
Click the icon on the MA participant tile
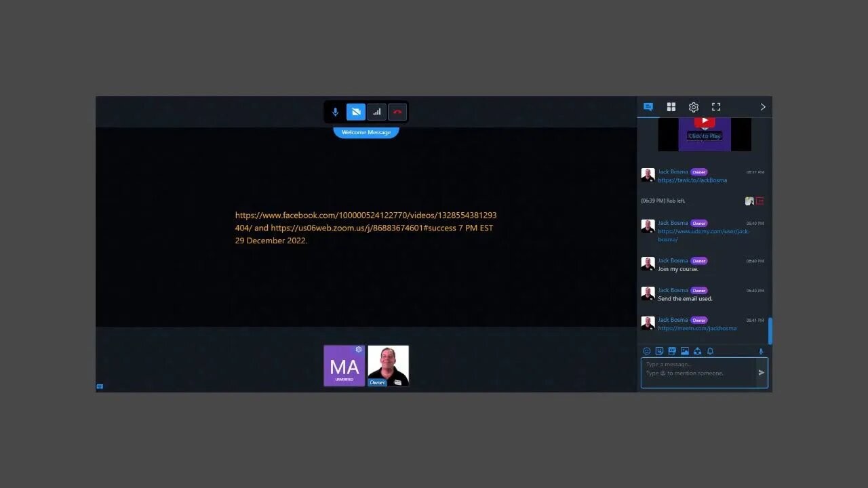(x=359, y=350)
